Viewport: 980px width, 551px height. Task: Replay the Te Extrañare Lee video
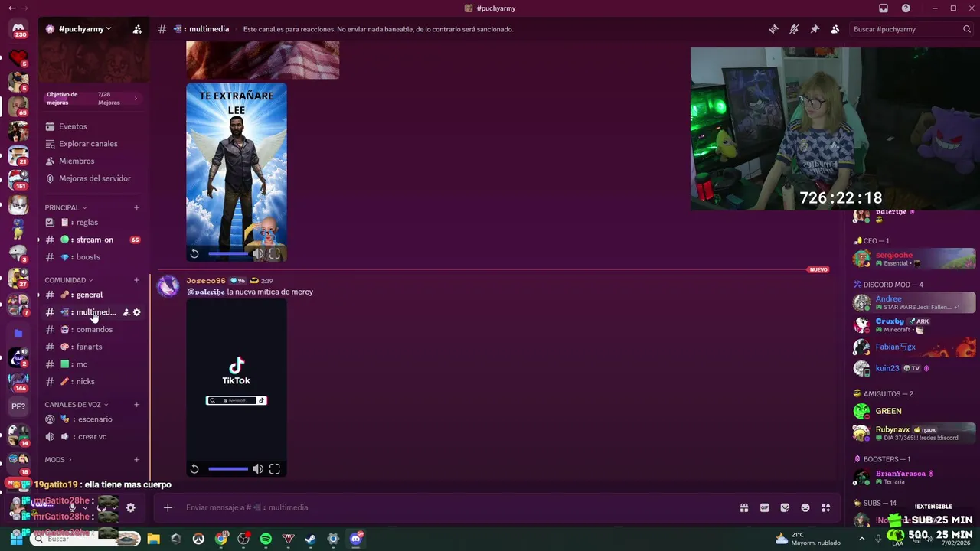[194, 253]
